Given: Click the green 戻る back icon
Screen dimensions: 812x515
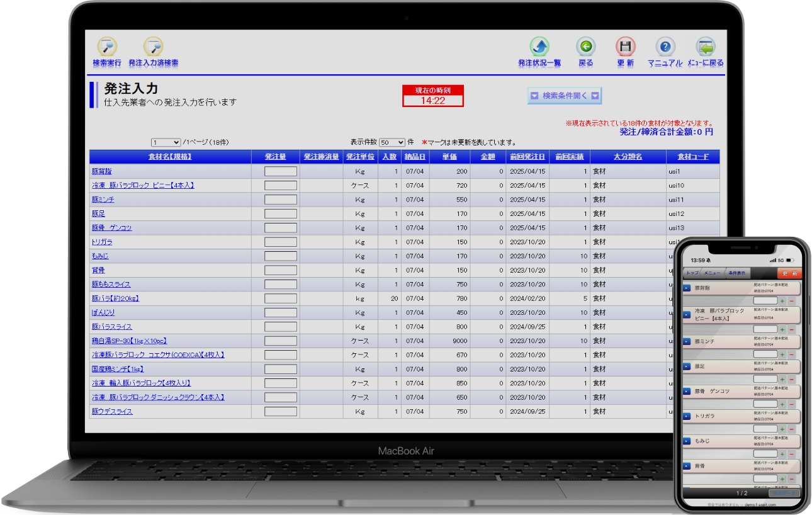Looking at the screenshot, I should (x=585, y=48).
